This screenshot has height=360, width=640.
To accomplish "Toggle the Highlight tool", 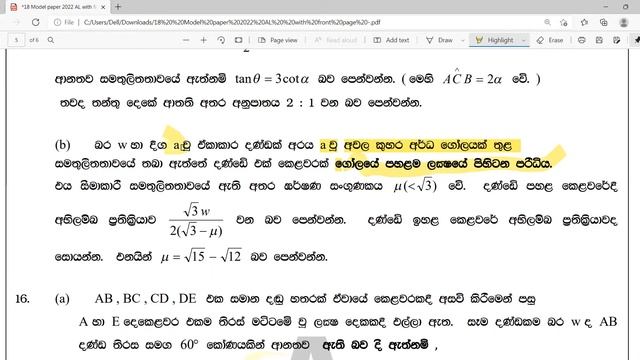I will point(495,40).
